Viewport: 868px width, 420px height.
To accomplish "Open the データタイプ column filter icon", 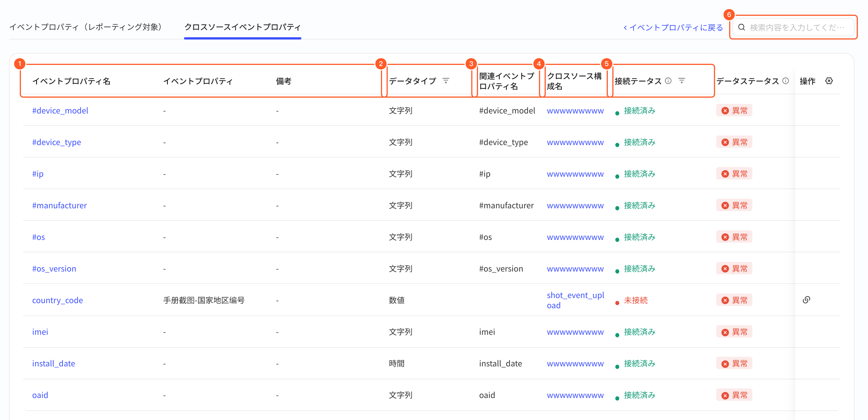I will pos(446,81).
